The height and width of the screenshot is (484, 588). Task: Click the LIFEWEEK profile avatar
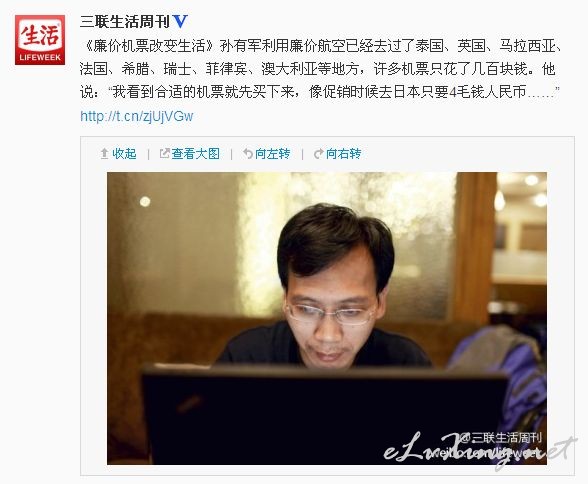tap(40, 40)
